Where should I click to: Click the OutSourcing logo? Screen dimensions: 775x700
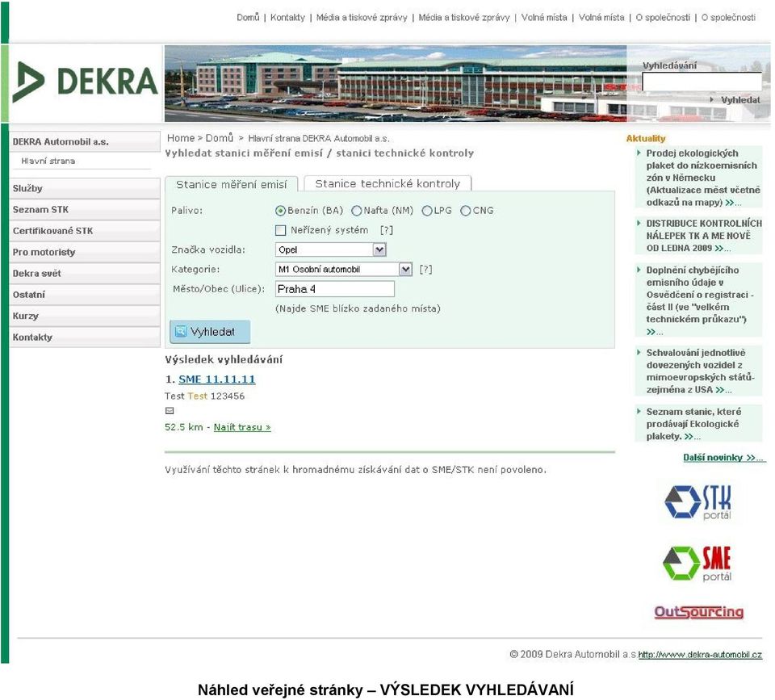tap(699, 612)
